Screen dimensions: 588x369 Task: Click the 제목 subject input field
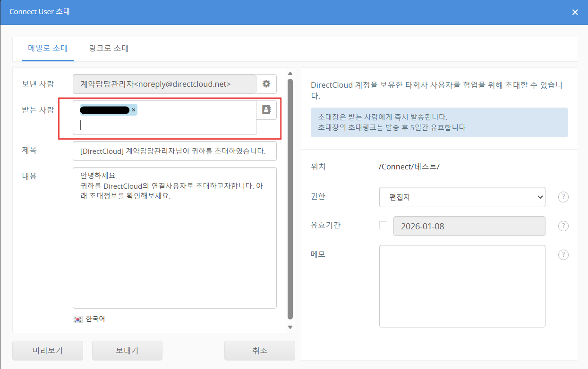point(174,151)
